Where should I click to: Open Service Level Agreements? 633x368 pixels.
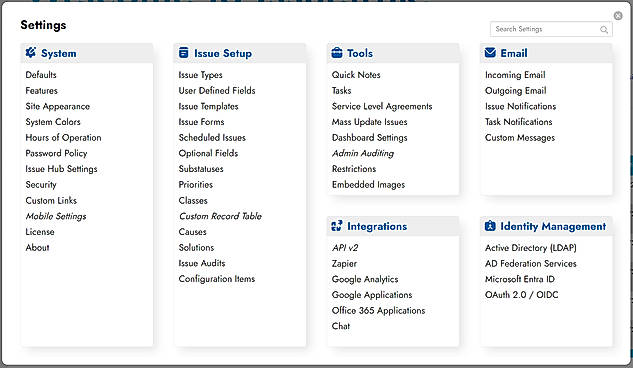coord(382,107)
